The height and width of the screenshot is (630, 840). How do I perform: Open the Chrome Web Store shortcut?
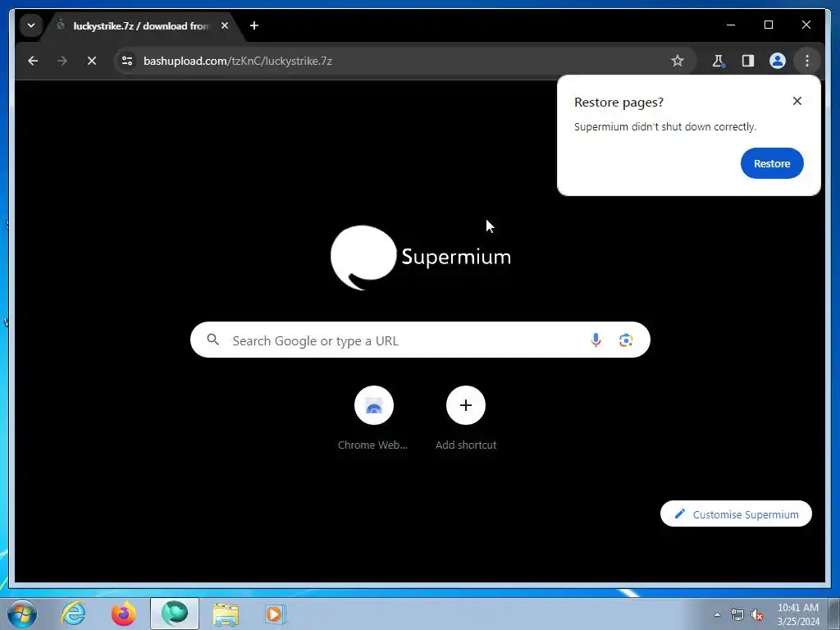pyautogui.click(x=373, y=418)
